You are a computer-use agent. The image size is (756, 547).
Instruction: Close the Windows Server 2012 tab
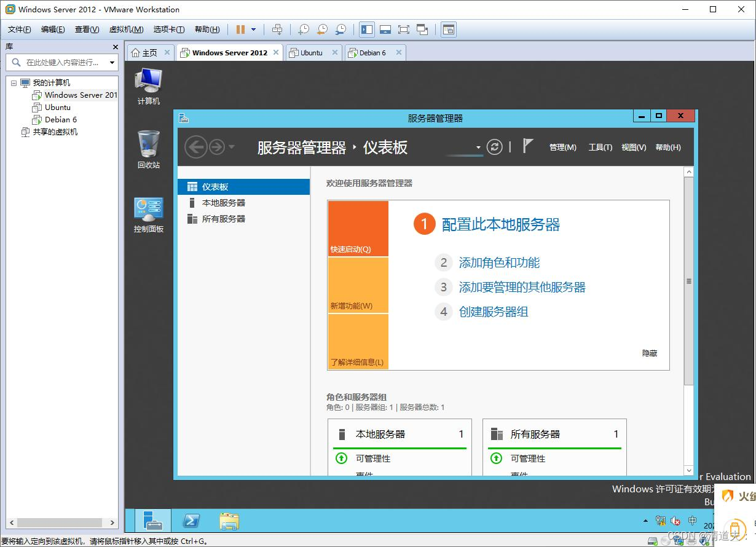coord(276,53)
